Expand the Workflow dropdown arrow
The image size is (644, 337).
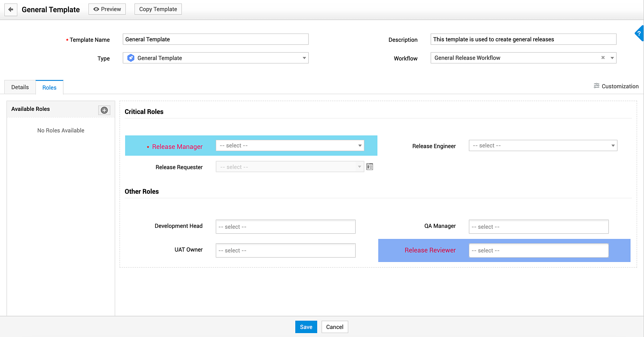click(612, 58)
